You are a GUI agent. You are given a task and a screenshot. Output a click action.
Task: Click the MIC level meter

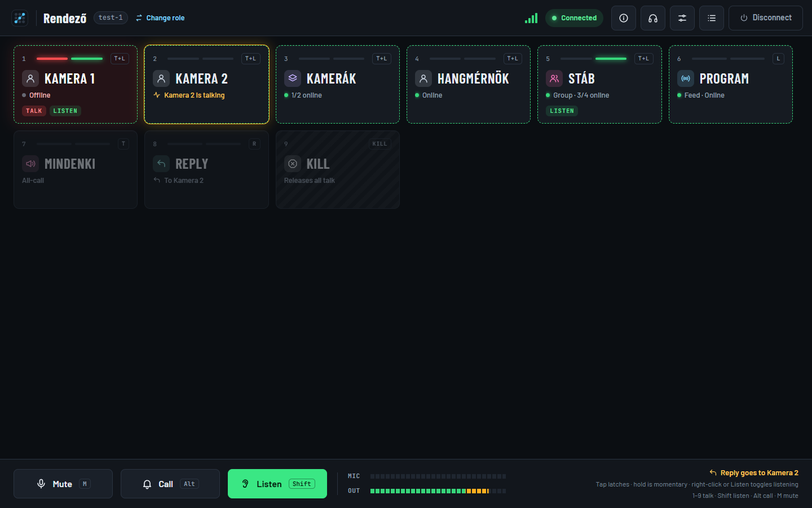pyautogui.click(x=438, y=476)
